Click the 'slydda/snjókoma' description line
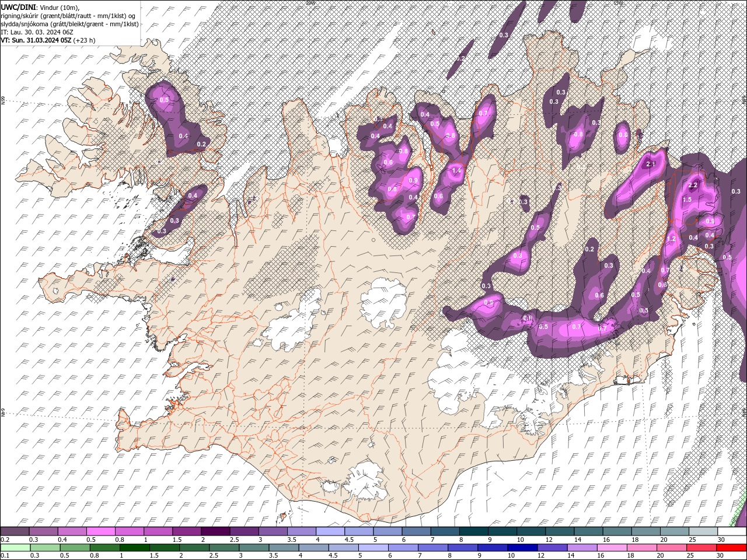The image size is (747, 560). [x=70, y=24]
